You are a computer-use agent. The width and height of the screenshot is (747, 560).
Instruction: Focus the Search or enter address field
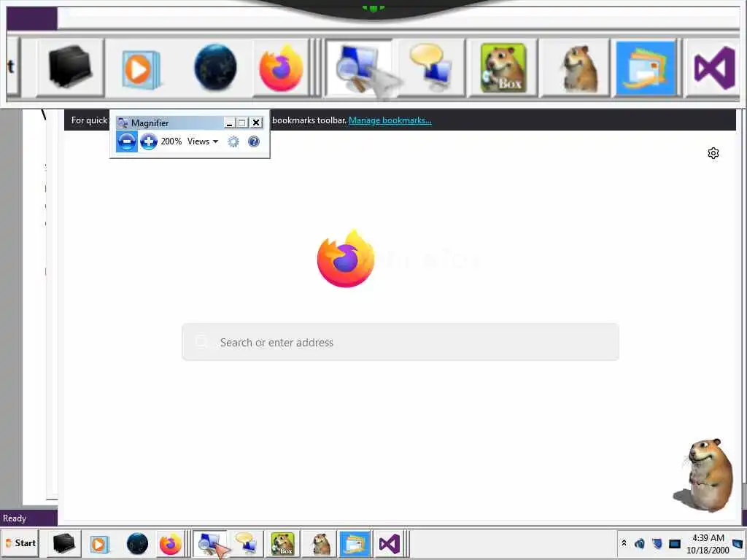tap(400, 342)
